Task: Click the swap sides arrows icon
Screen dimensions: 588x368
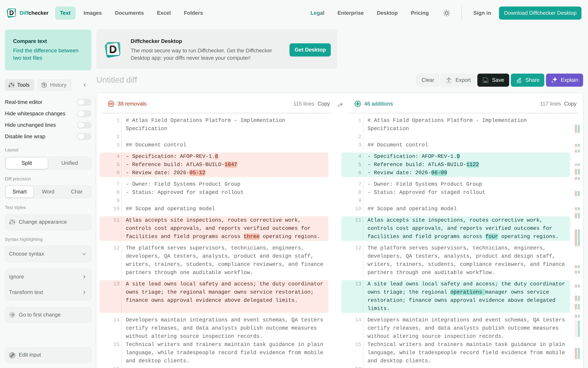Action: (x=340, y=105)
